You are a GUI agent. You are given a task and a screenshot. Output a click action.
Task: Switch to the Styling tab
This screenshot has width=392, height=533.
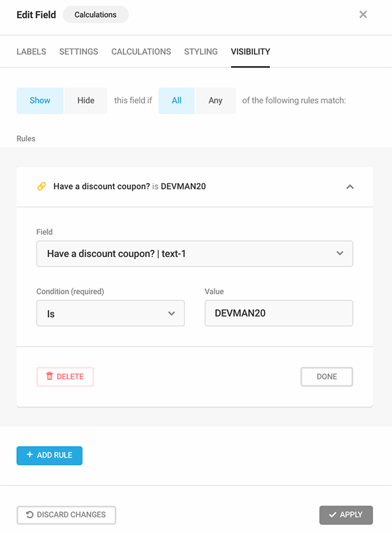(x=199, y=52)
